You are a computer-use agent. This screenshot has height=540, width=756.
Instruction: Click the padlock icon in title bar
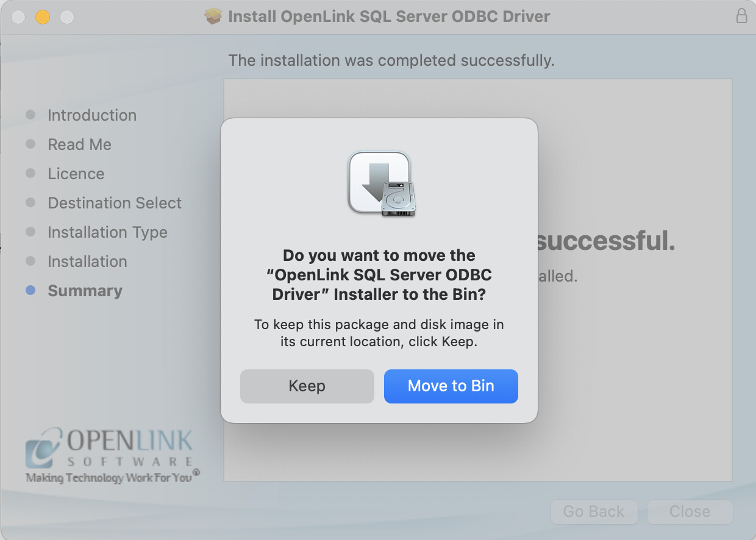[741, 16]
